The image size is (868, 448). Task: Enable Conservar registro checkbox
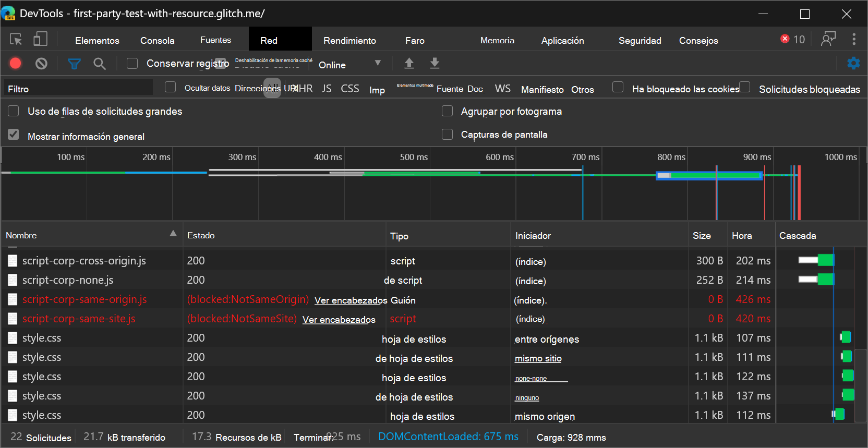132,64
